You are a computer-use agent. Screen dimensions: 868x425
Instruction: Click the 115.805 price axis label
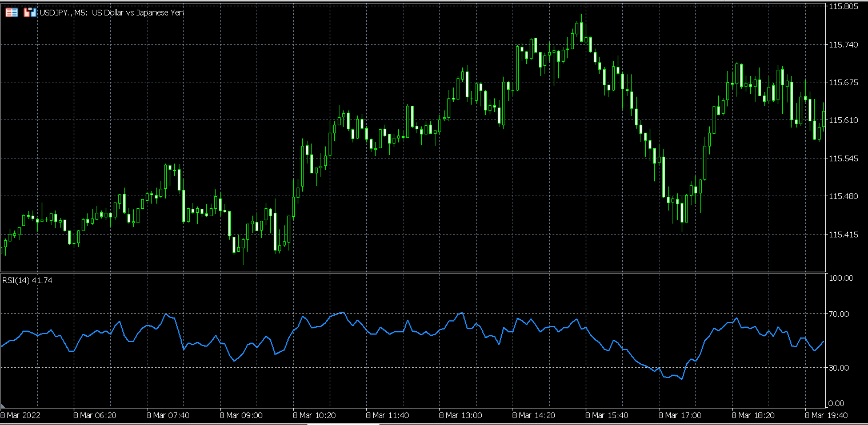[844, 7]
